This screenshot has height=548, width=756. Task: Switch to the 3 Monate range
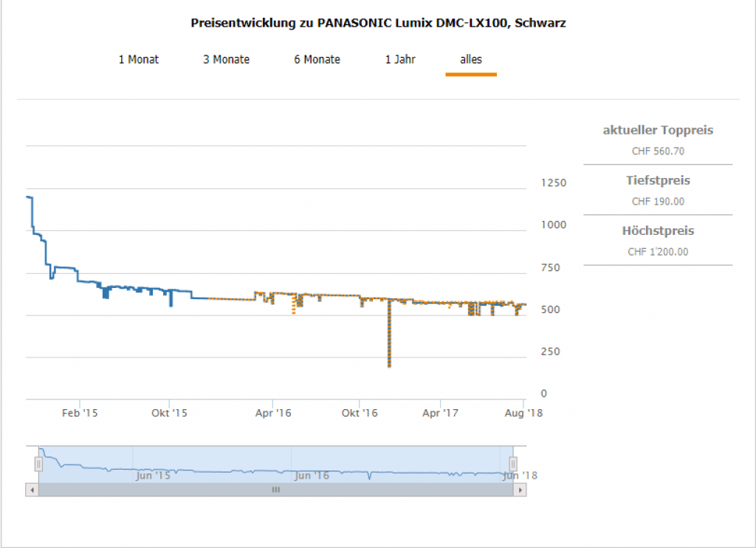[x=226, y=59]
